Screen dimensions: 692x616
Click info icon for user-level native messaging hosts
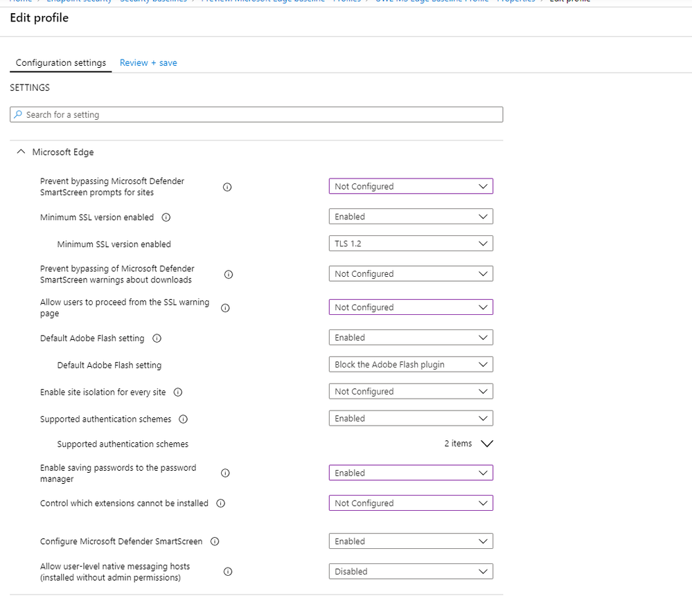228,572
